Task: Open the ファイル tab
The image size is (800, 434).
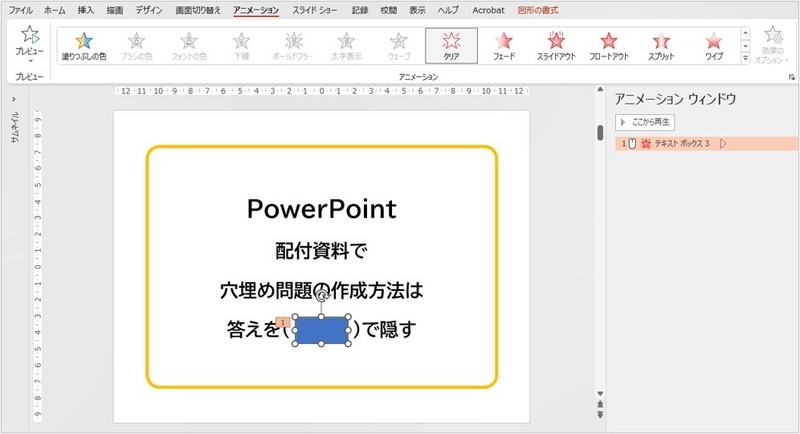Action: click(x=20, y=10)
